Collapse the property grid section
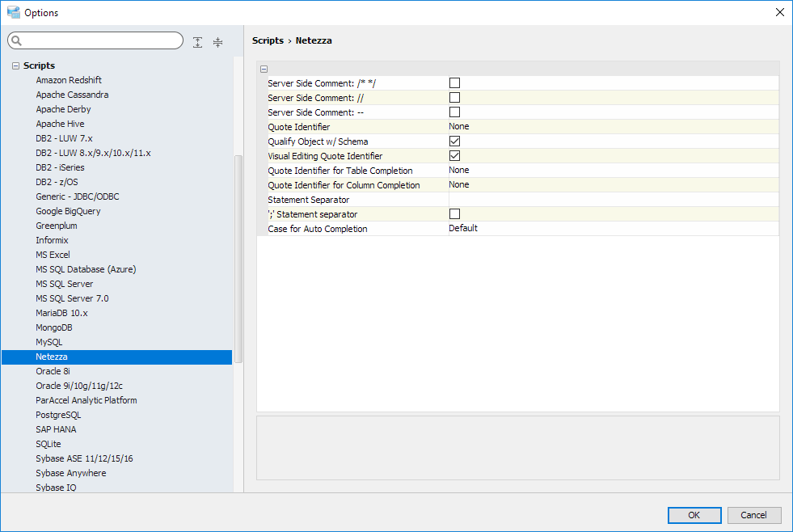 coord(264,69)
